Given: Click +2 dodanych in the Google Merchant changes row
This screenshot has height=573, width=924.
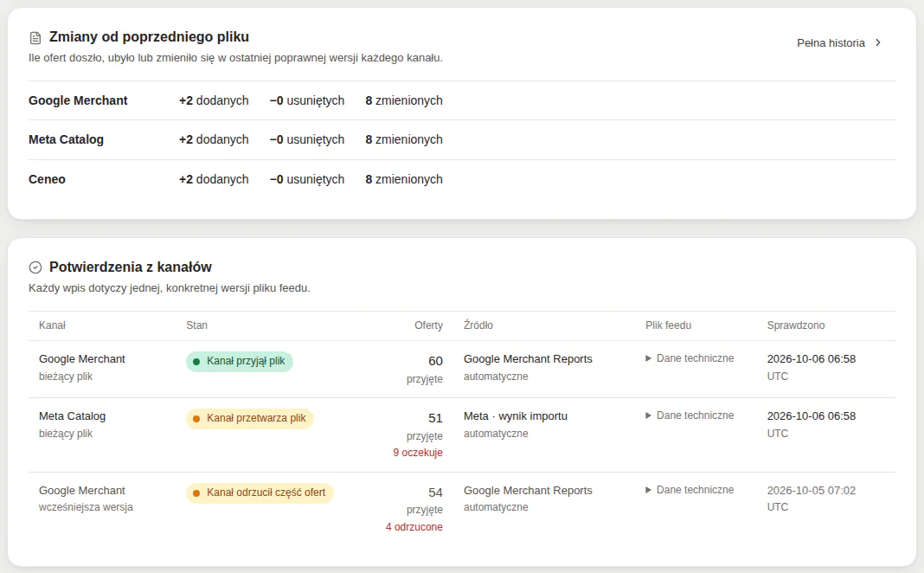Looking at the screenshot, I should click(x=214, y=100).
